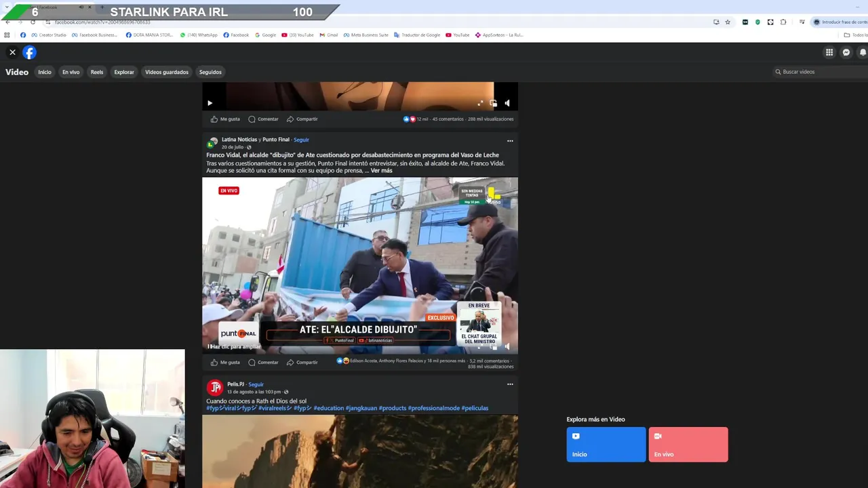The image size is (868, 488).
Task: Click Seguir next to Pelis.PJ
Action: pyautogui.click(x=256, y=384)
